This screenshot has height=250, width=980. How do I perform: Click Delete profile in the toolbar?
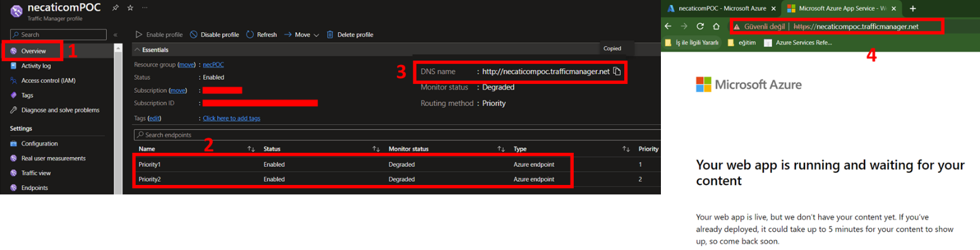click(x=349, y=35)
